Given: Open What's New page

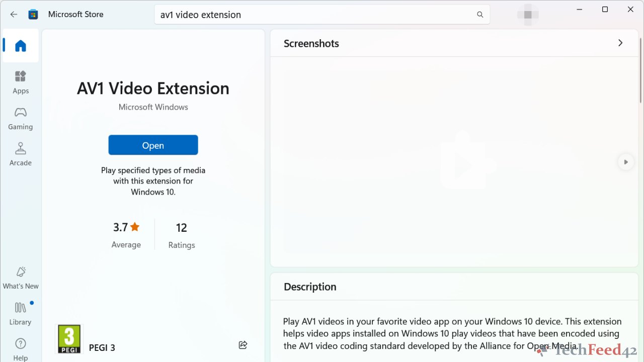Looking at the screenshot, I should [21, 278].
